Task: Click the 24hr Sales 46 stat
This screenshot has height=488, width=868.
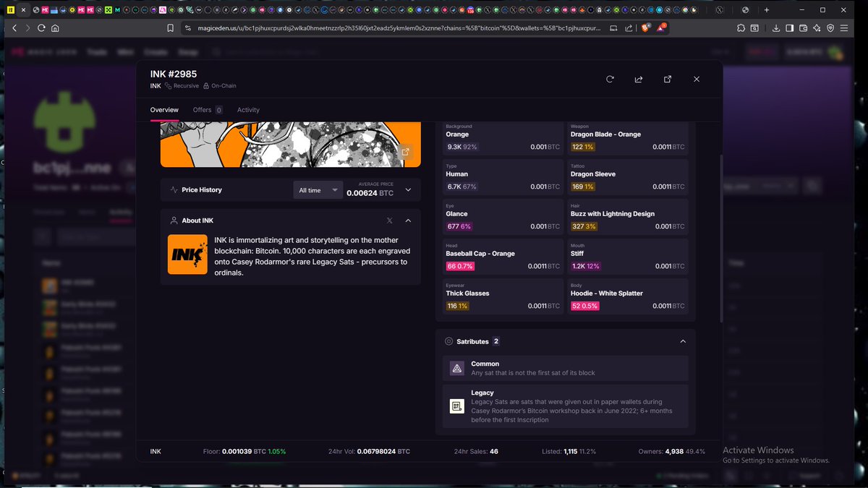Action: pyautogui.click(x=476, y=451)
